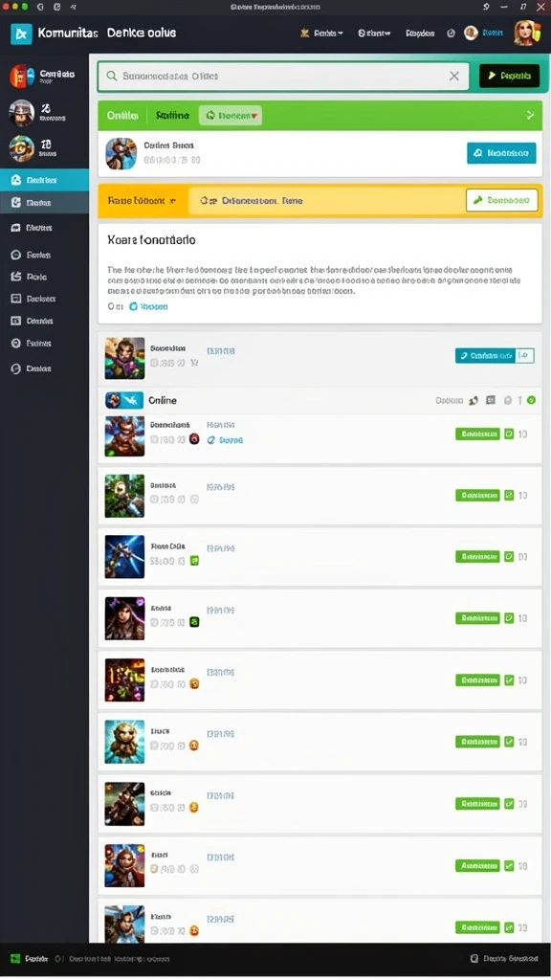Click the blue icon link under the Xoars description
This screenshot has height=980, width=551.
click(148, 306)
